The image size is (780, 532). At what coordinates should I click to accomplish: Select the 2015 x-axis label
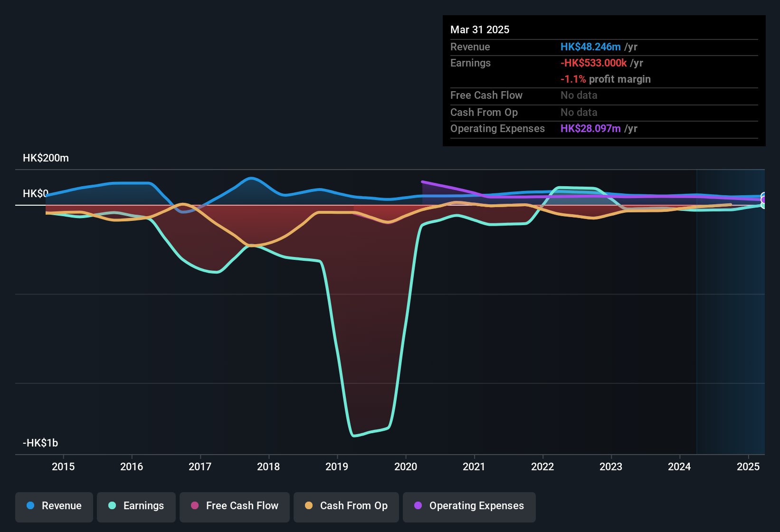coord(63,466)
